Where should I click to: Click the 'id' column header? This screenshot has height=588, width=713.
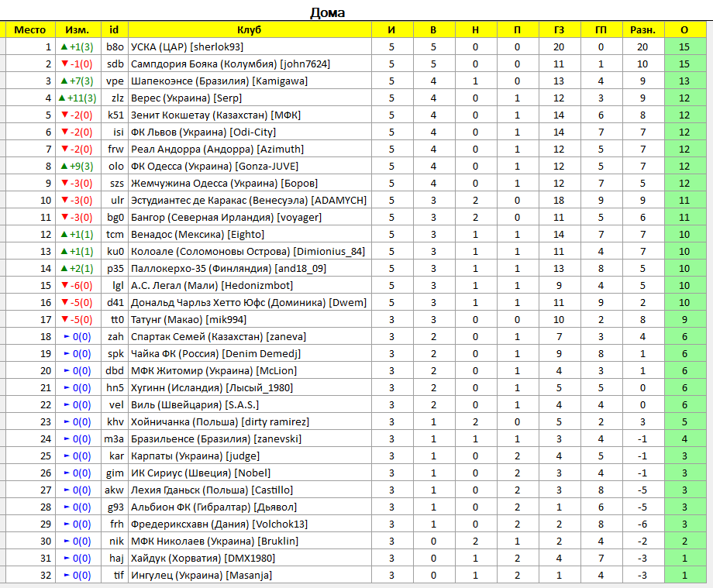(x=114, y=30)
